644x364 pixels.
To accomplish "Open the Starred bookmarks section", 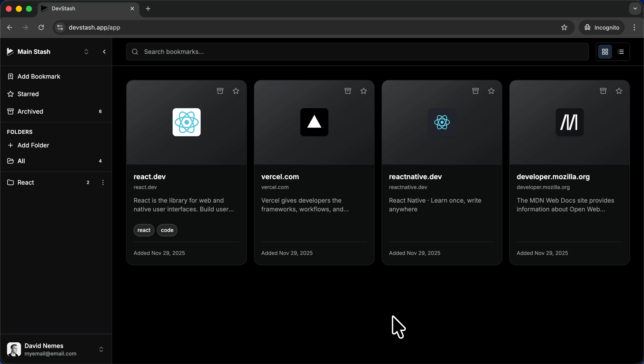I will pyautogui.click(x=28, y=94).
